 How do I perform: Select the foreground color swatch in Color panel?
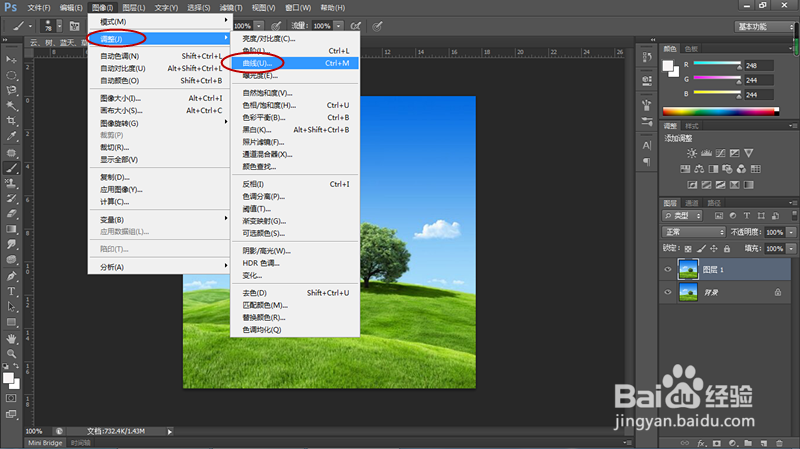(x=668, y=66)
